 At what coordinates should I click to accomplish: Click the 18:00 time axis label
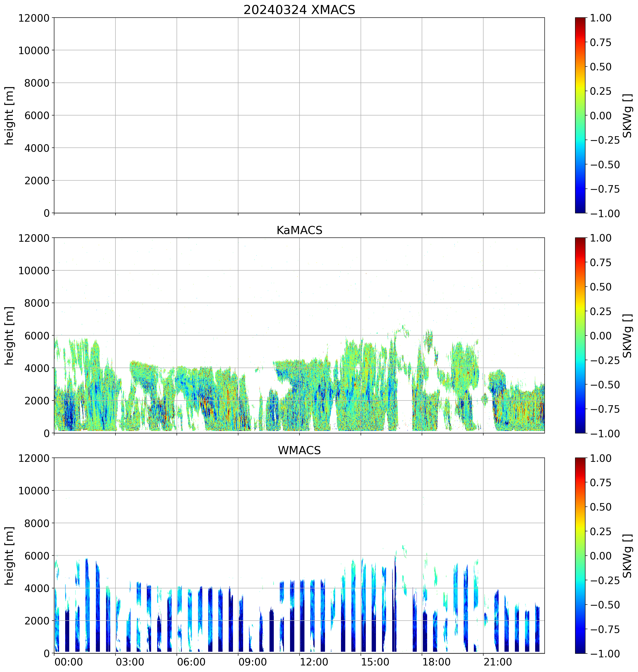437,662
